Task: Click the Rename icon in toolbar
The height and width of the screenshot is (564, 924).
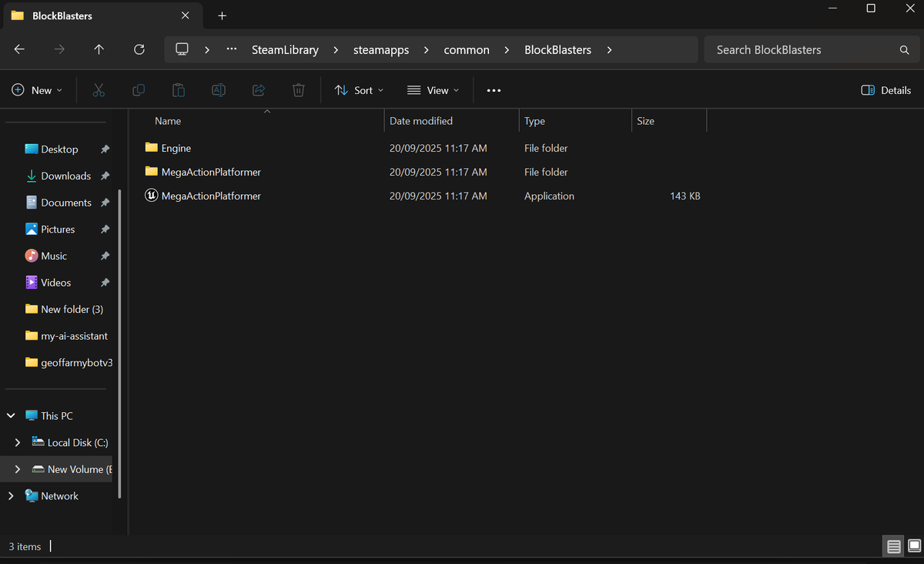Action: 219,90
